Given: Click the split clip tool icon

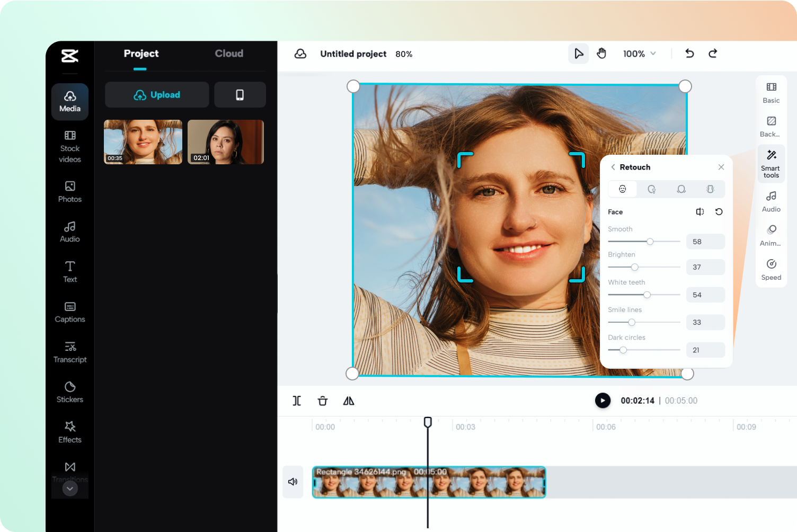Looking at the screenshot, I should click(x=297, y=401).
